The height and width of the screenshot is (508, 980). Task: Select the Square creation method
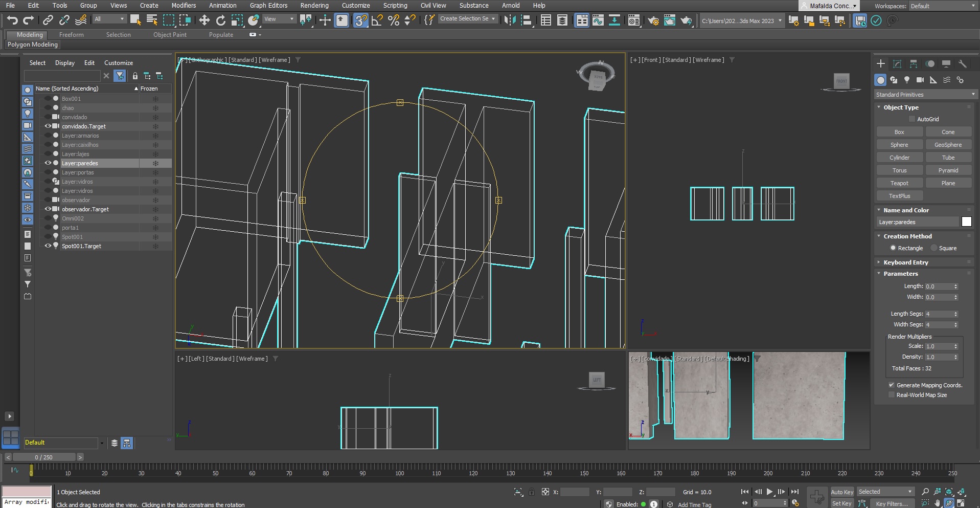pos(934,248)
